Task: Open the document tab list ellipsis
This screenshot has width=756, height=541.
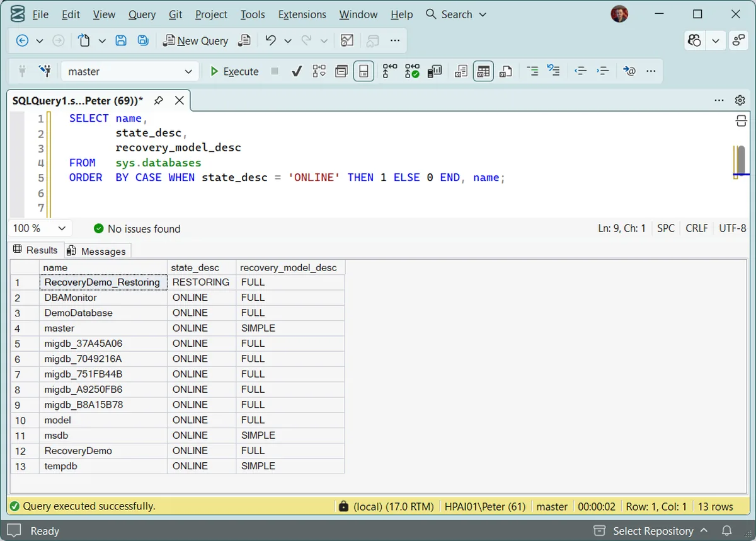Action: click(x=719, y=100)
